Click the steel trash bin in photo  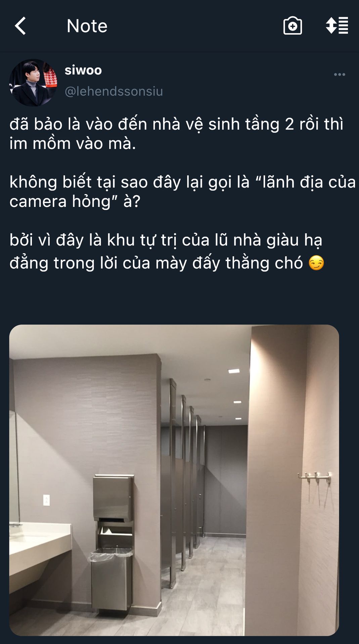pyautogui.click(x=111, y=579)
